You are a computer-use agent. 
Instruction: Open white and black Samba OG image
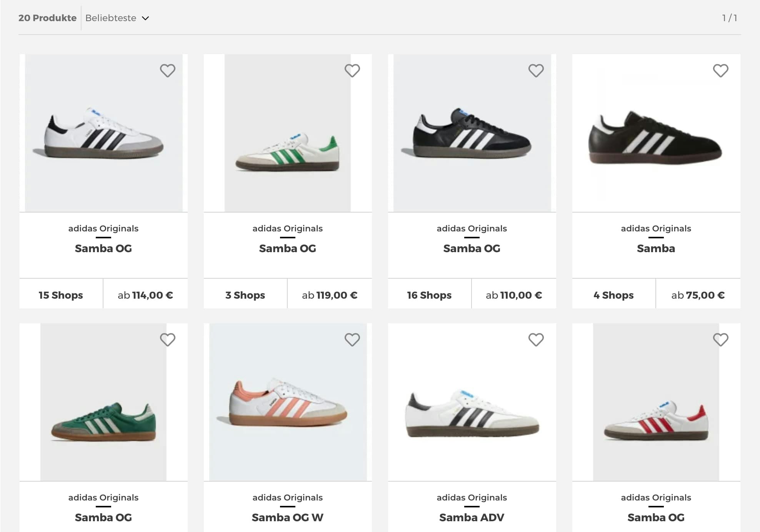[x=103, y=133]
